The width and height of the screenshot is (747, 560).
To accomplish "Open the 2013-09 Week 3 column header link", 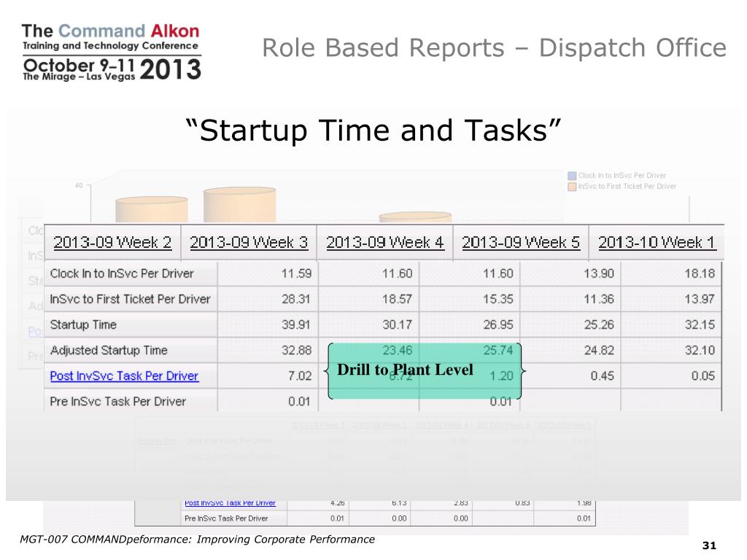I will coord(249,242).
